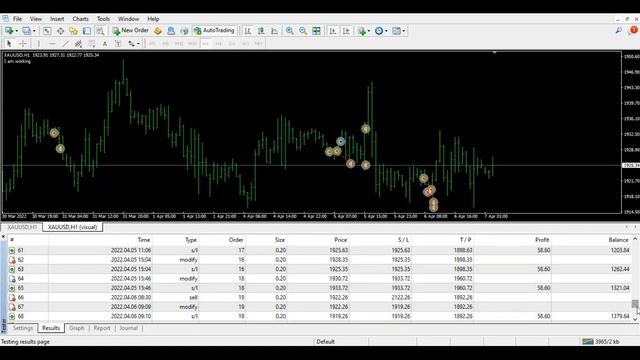
Task: Click the results scroll-down arrow
Action: 635,319
